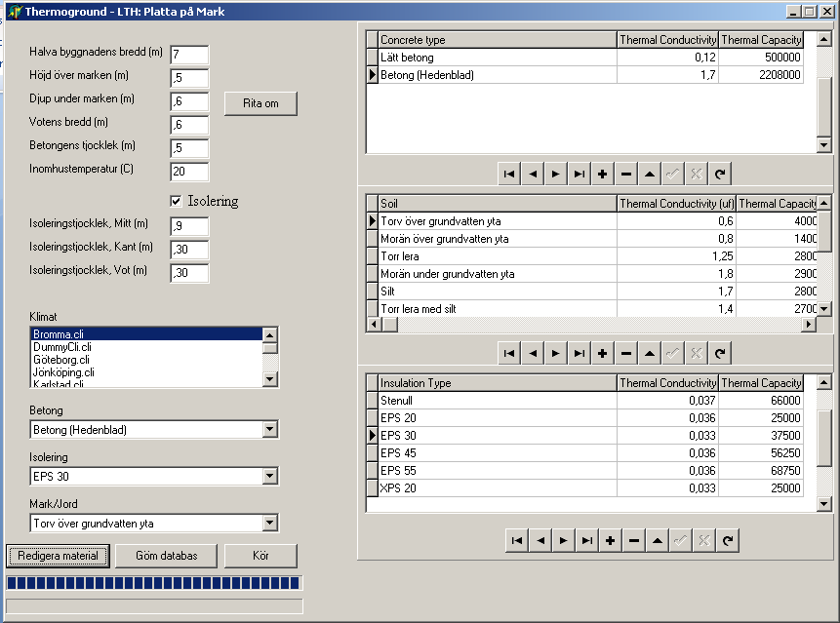Insert new record in concrete navigator
Image resolution: width=840 pixels, height=623 pixels.
click(603, 174)
